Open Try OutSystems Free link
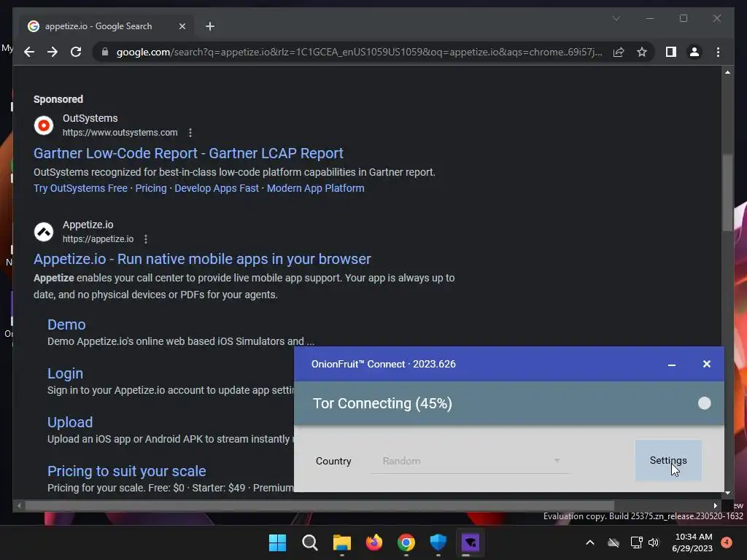This screenshot has width=747, height=560. tap(80, 188)
